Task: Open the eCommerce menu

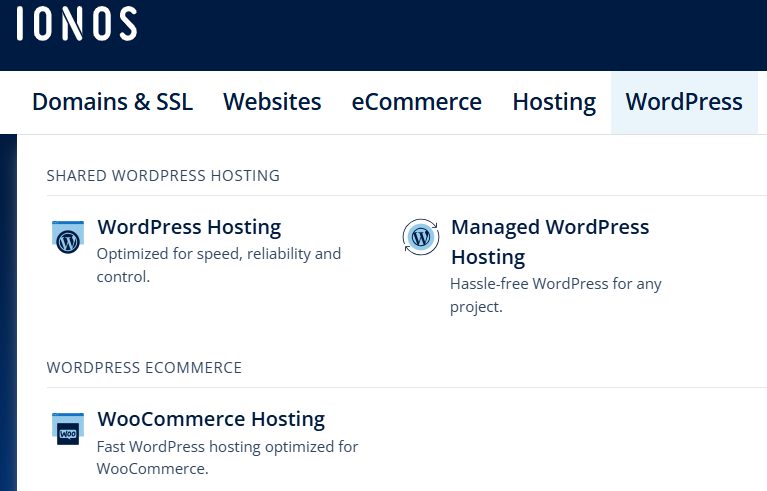Action: click(x=417, y=102)
